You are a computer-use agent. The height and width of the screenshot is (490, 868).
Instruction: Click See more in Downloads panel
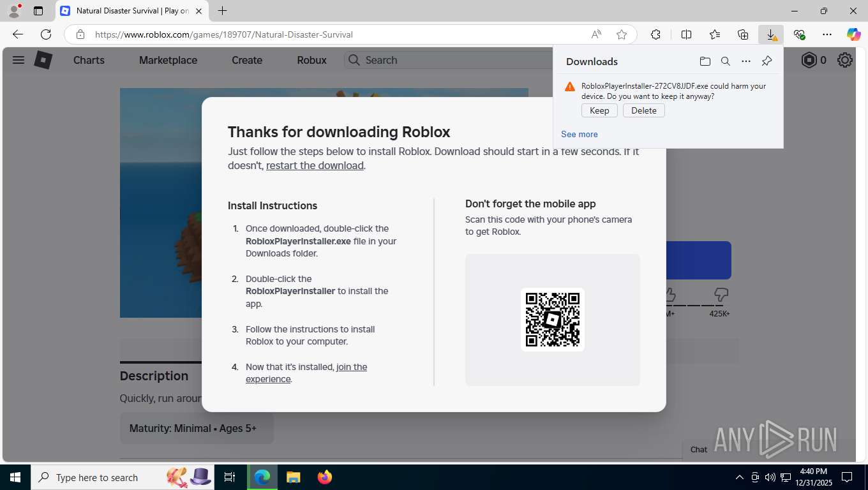point(580,134)
